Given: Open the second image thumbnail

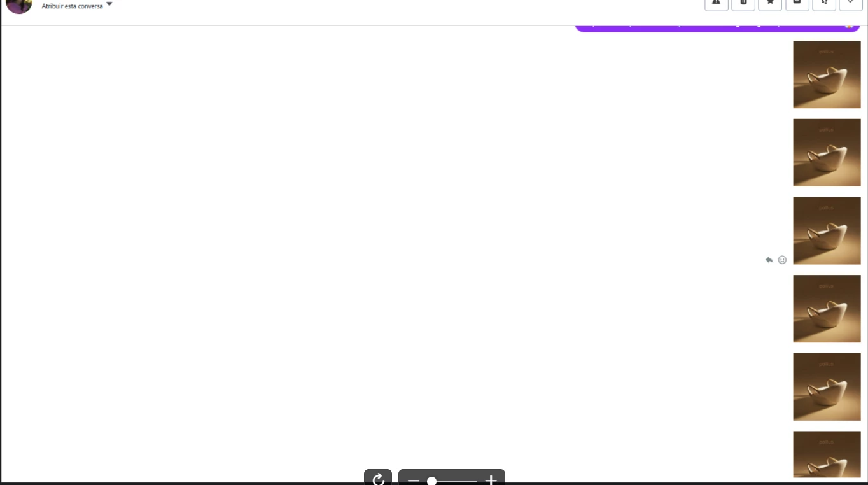Looking at the screenshot, I should pos(827,153).
